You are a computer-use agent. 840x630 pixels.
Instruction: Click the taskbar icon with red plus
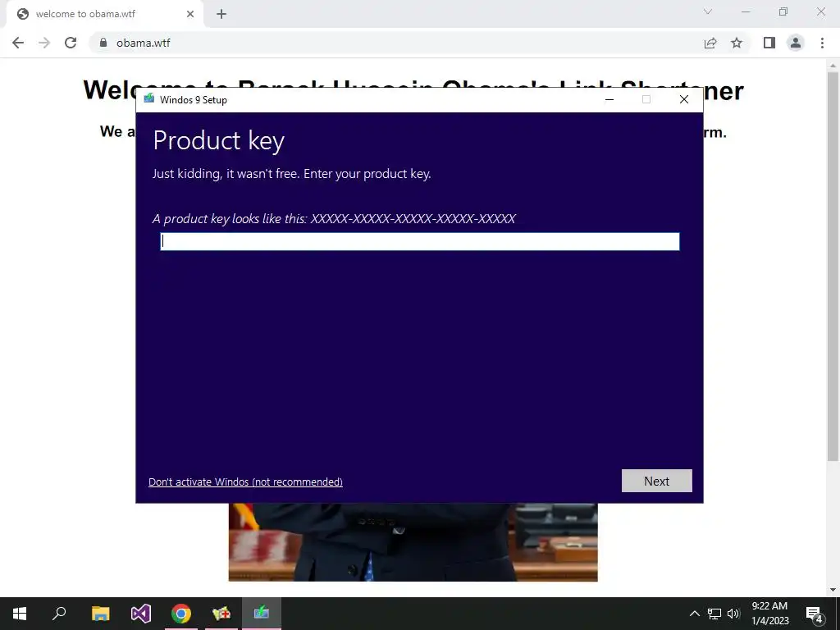point(221,614)
